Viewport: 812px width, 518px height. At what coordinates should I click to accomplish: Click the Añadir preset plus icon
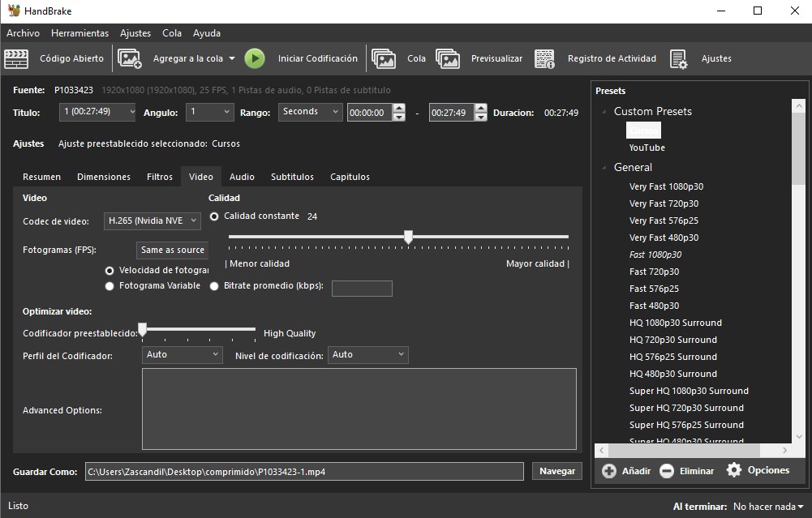609,471
